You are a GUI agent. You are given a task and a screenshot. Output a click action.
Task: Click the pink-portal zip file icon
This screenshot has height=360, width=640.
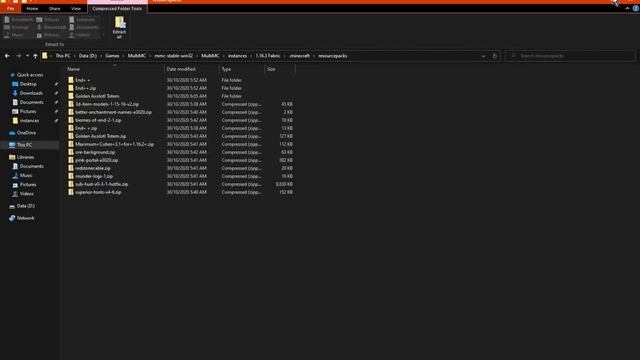[x=71, y=160]
